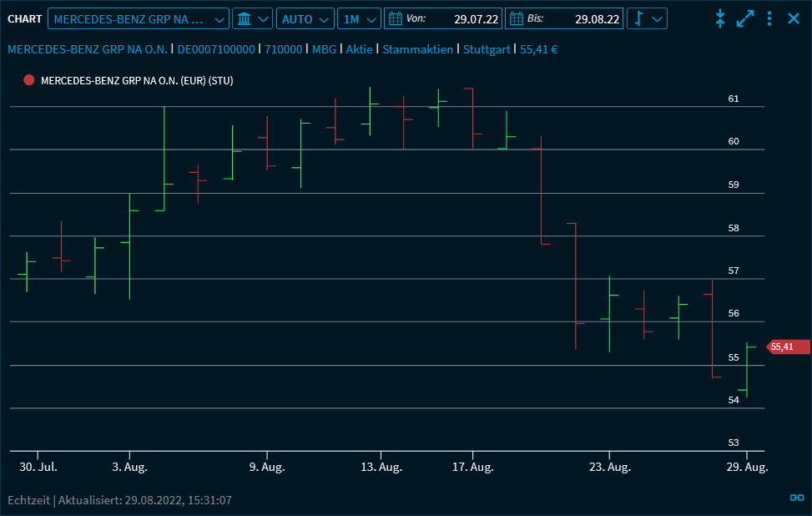Click the collapse arrows icon in header

point(720,18)
